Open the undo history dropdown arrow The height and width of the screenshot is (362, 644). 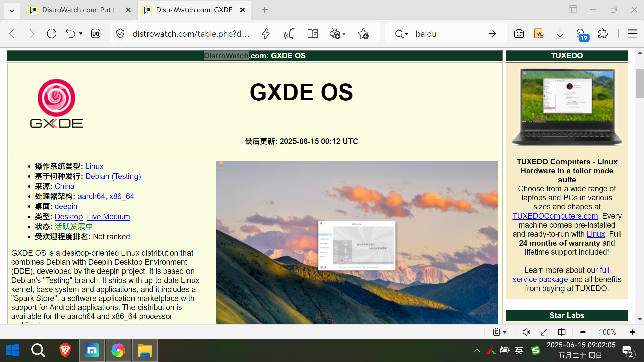(80, 34)
